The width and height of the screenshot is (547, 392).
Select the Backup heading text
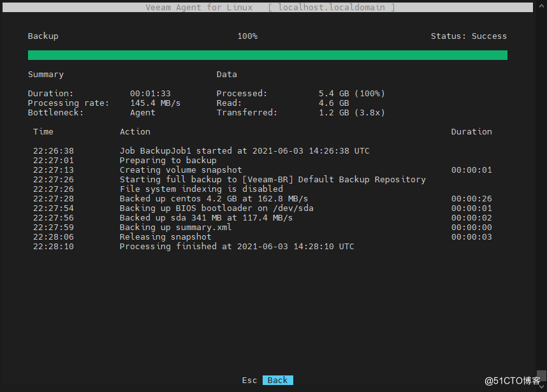coord(43,36)
